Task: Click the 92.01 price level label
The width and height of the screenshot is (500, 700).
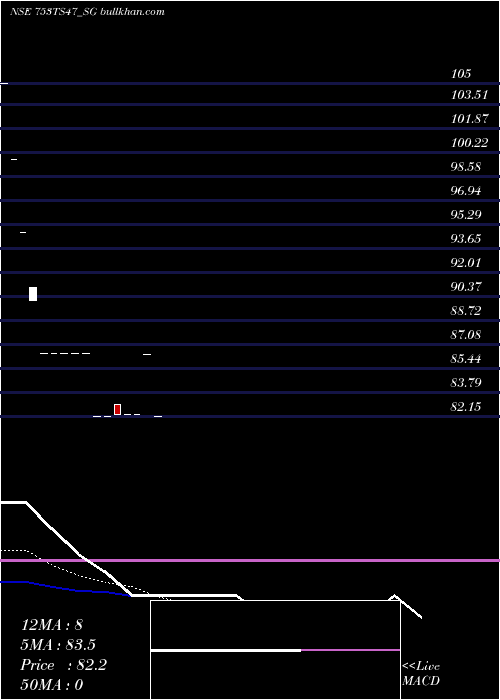Action: pos(466,263)
